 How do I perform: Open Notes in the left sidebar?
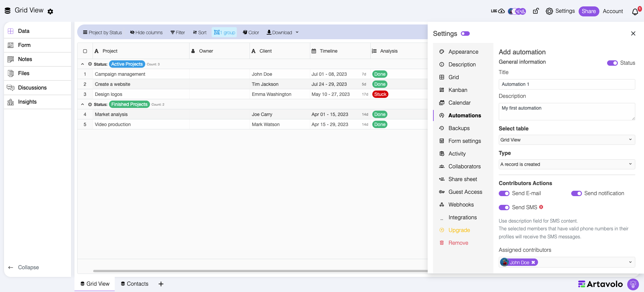[x=38, y=59]
